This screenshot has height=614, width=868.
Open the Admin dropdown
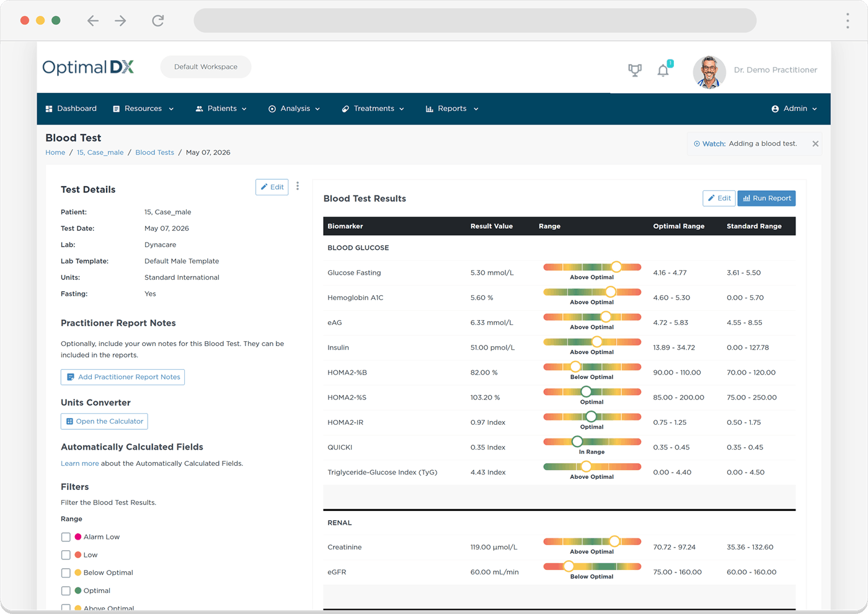pos(794,109)
